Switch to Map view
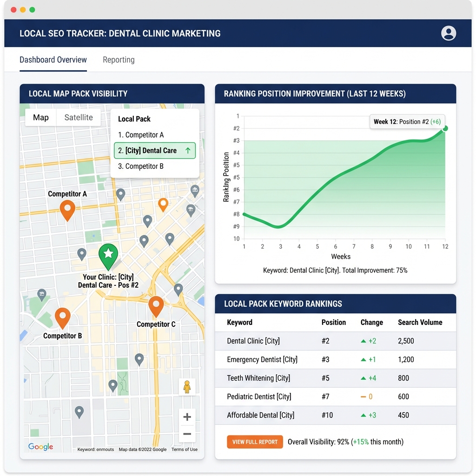 pyautogui.click(x=40, y=118)
